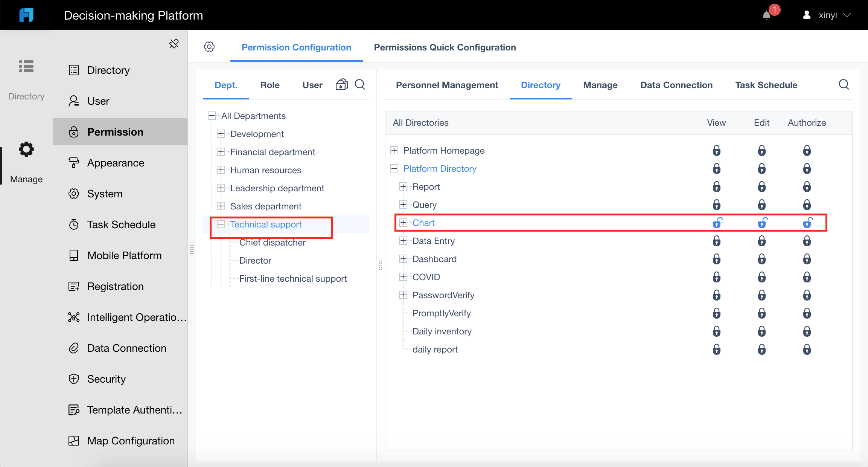
Task: Collapse the Platform Directory node
Action: pyautogui.click(x=394, y=168)
